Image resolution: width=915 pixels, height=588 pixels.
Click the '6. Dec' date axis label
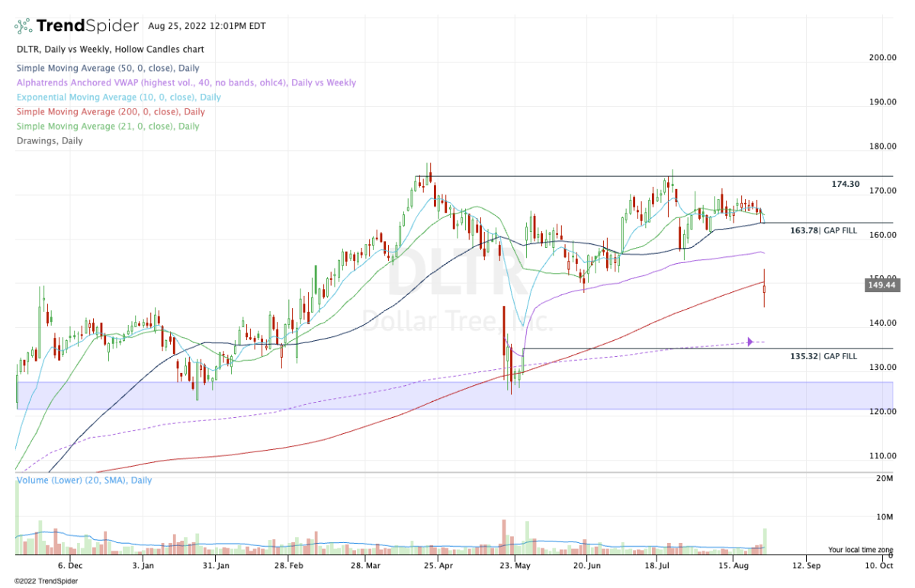[70, 566]
